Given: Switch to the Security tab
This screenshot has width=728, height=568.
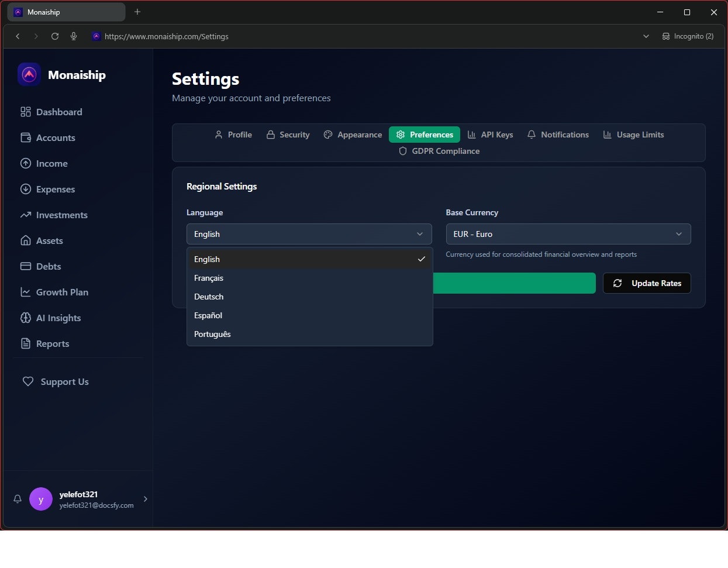Looking at the screenshot, I should (288, 135).
